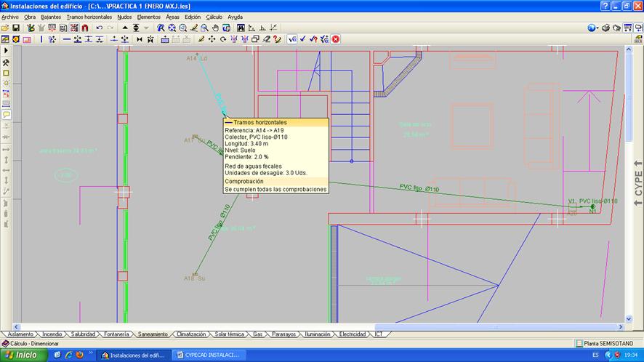Viewport: 644px width, 362px height.
Task: Click the red circle X cancel icon
Action: [336, 39]
